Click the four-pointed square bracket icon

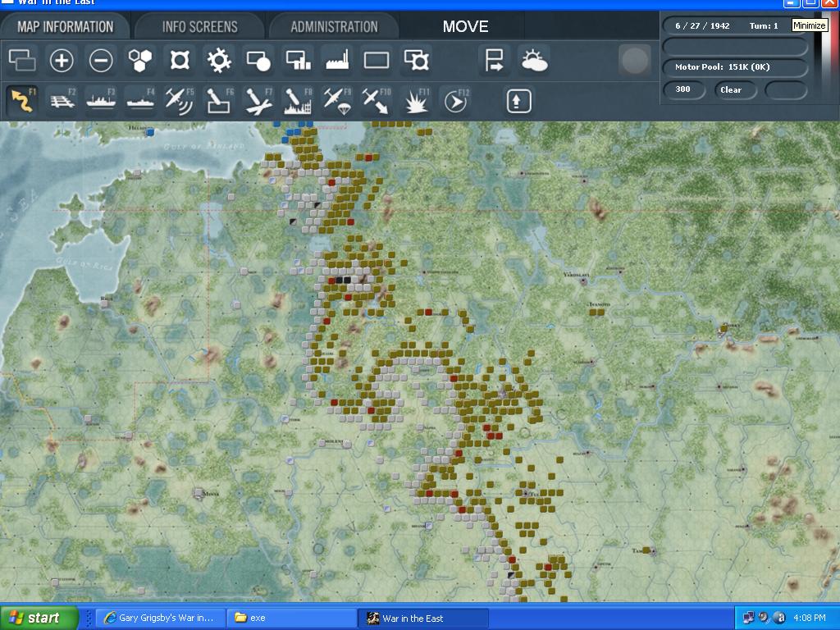click(180, 60)
